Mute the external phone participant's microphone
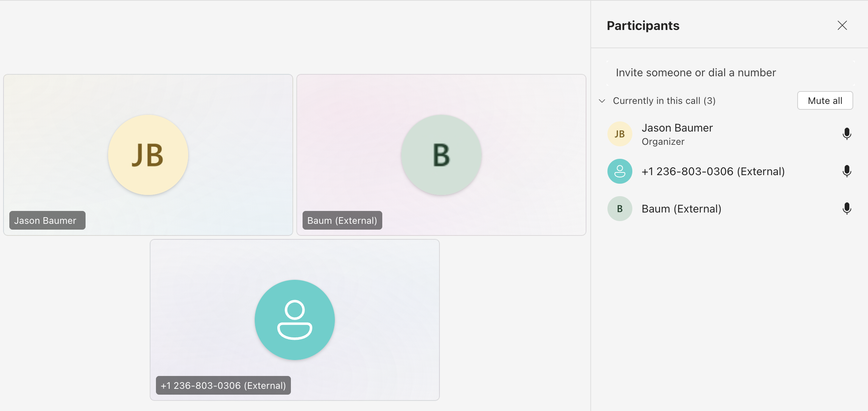The height and width of the screenshot is (411, 868). [847, 171]
